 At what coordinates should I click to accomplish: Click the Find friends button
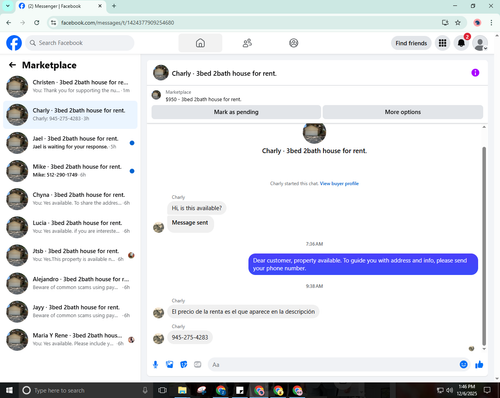(x=411, y=43)
